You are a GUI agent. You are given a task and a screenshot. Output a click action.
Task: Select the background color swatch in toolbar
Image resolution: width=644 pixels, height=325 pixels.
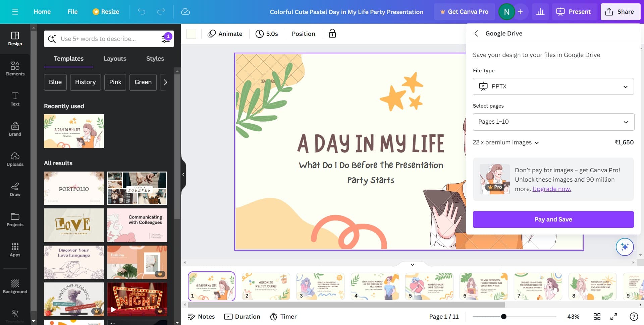coord(191,34)
